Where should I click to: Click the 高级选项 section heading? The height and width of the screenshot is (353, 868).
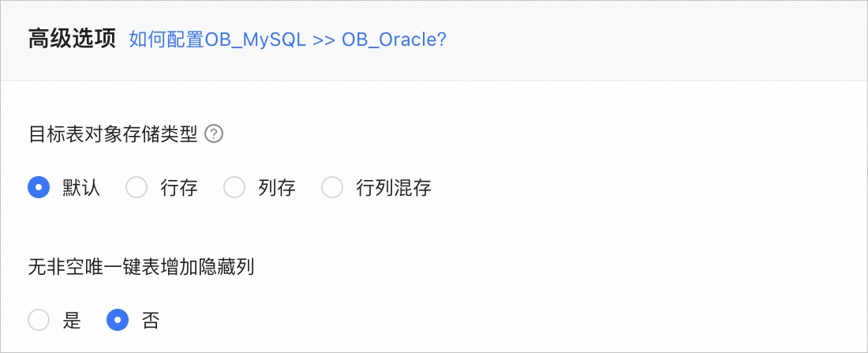72,39
